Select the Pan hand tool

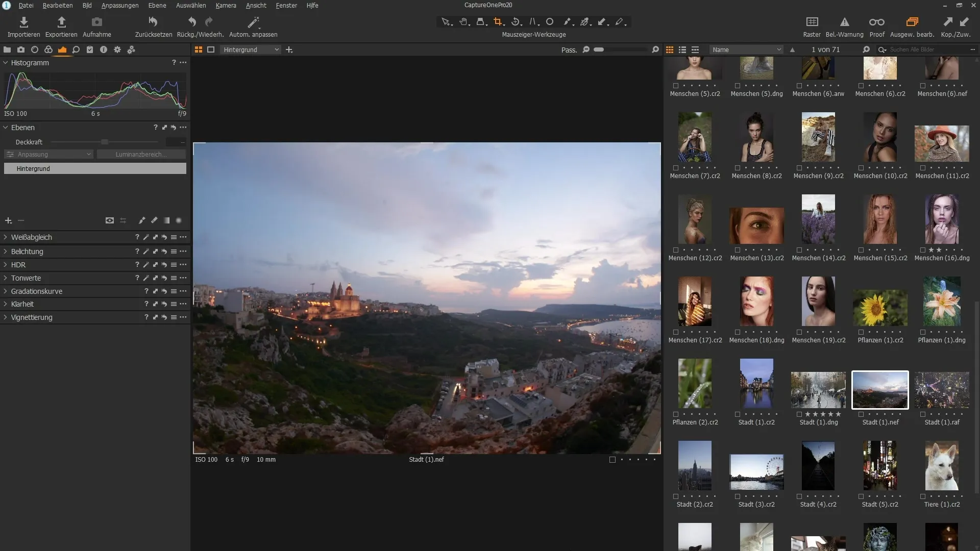[x=463, y=22]
